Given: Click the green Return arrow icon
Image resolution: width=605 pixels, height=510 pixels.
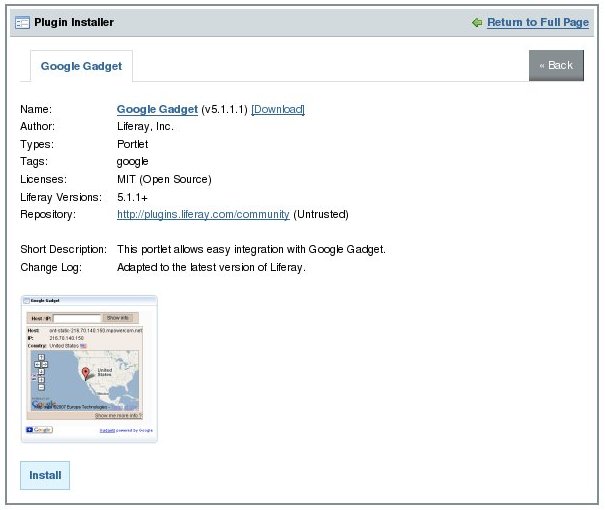Looking at the screenshot, I should [477, 21].
